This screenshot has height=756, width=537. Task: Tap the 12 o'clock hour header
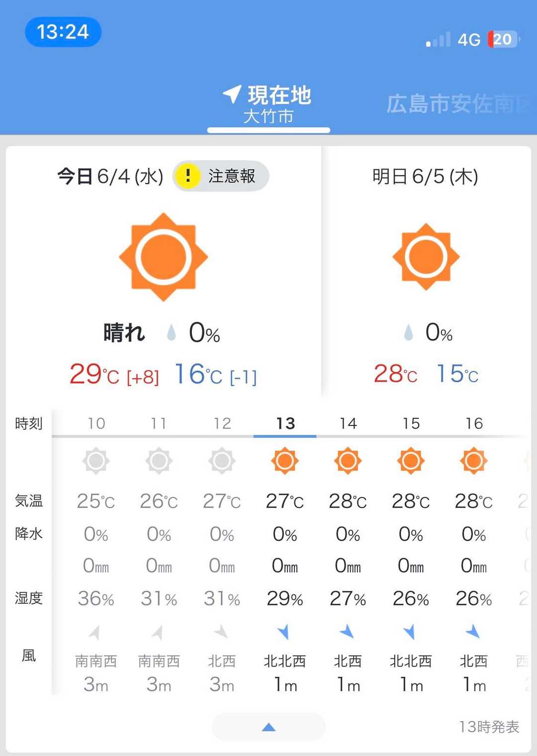(222, 423)
